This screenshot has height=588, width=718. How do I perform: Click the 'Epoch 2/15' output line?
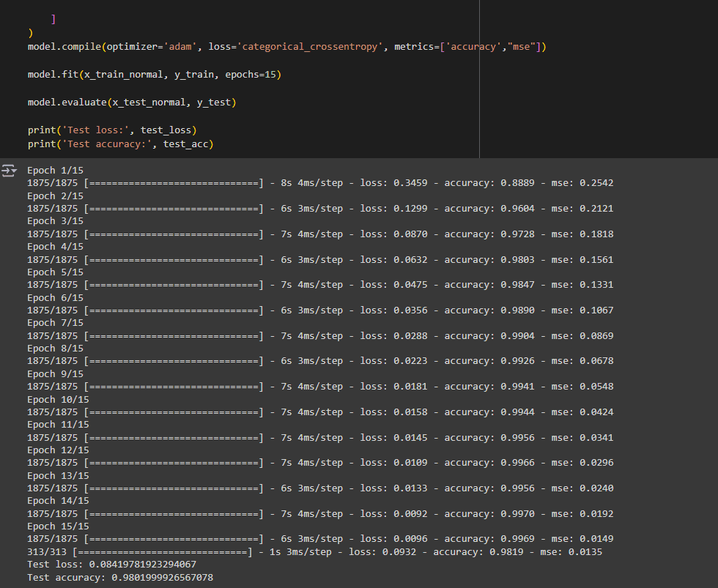[x=56, y=196]
